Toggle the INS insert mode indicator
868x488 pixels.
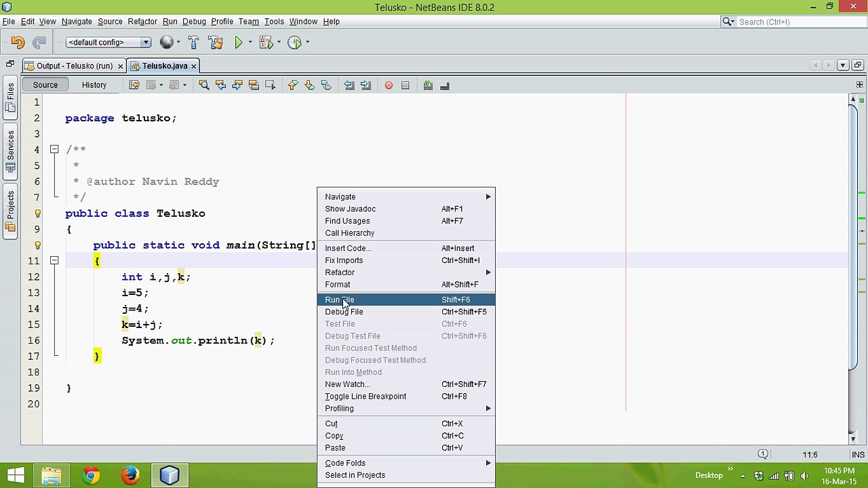(x=858, y=455)
